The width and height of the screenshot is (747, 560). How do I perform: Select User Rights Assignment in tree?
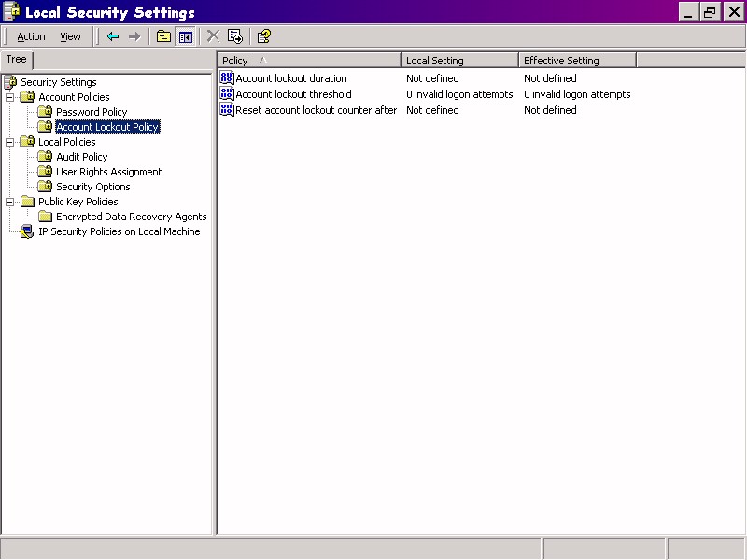click(x=108, y=172)
